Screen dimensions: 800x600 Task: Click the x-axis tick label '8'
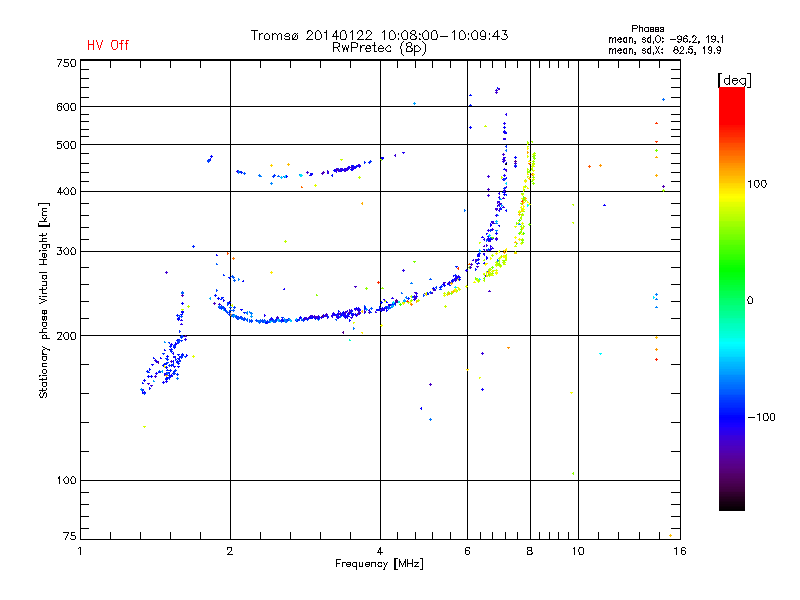[530, 551]
